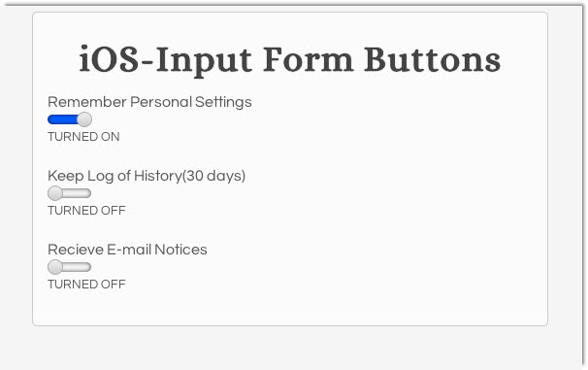Click TURNED OFF text under History log
Image resolution: width=588 pixels, height=370 pixels.
pos(86,211)
